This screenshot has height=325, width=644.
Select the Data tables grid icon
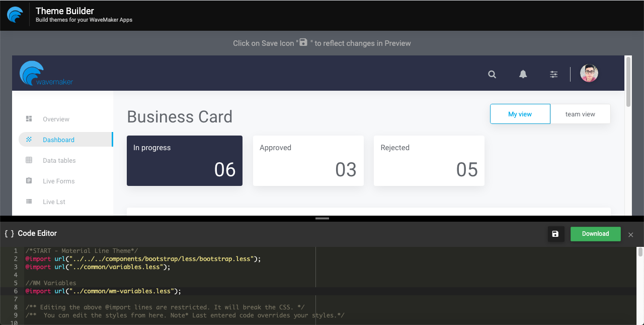pyautogui.click(x=29, y=160)
